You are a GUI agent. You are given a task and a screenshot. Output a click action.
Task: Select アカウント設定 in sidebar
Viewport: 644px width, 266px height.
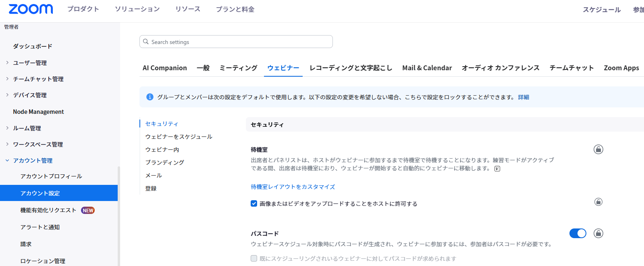[x=59, y=193]
